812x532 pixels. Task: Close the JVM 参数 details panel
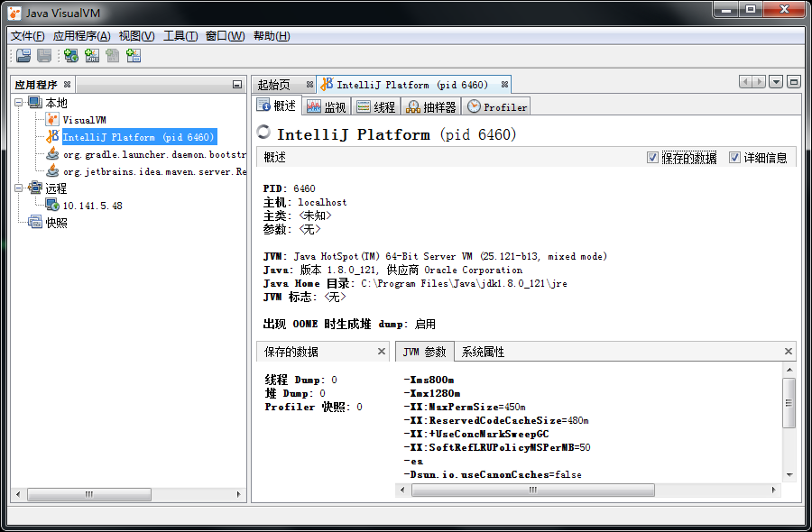(x=789, y=352)
